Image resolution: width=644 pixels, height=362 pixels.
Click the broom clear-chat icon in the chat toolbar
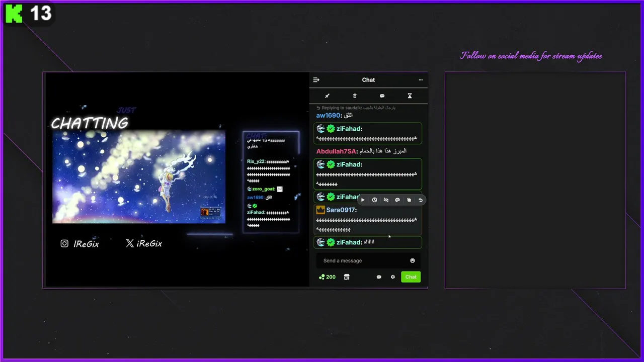tap(327, 96)
